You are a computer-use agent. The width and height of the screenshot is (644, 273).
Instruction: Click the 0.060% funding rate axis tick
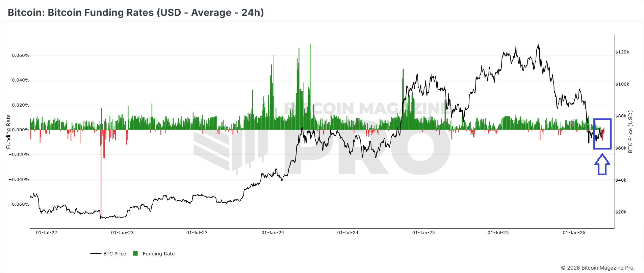point(21,55)
